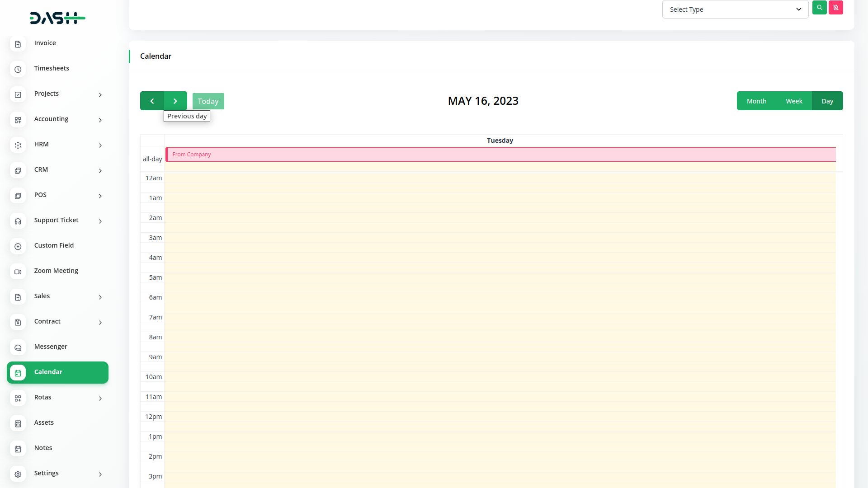Click the Custom Field plus-circle icon
The width and height of the screenshot is (868, 488).
click(x=18, y=246)
